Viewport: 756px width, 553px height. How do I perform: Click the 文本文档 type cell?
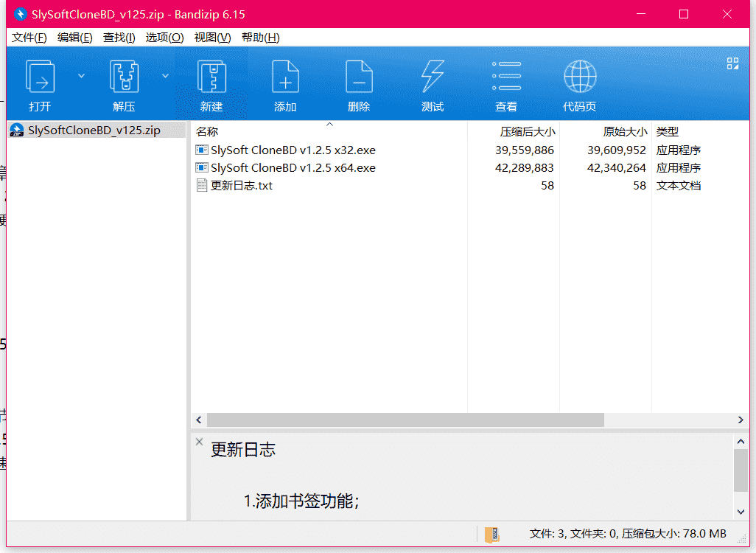click(x=679, y=186)
